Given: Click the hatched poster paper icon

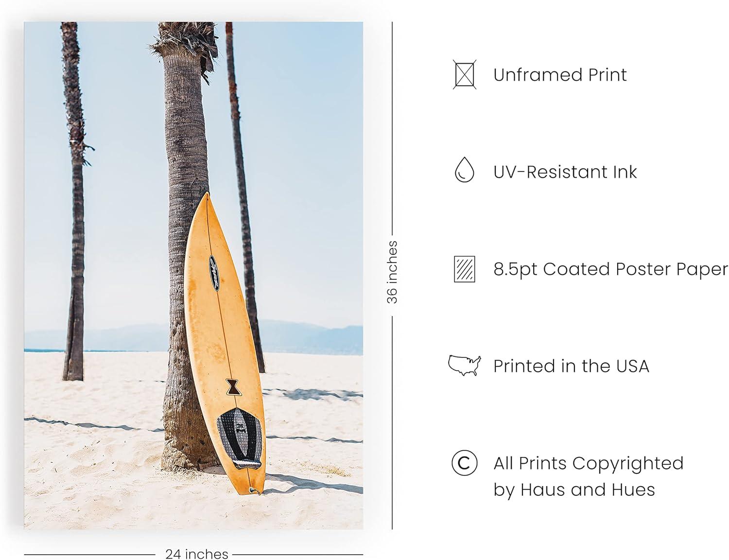Looking at the screenshot, I should pos(464,269).
